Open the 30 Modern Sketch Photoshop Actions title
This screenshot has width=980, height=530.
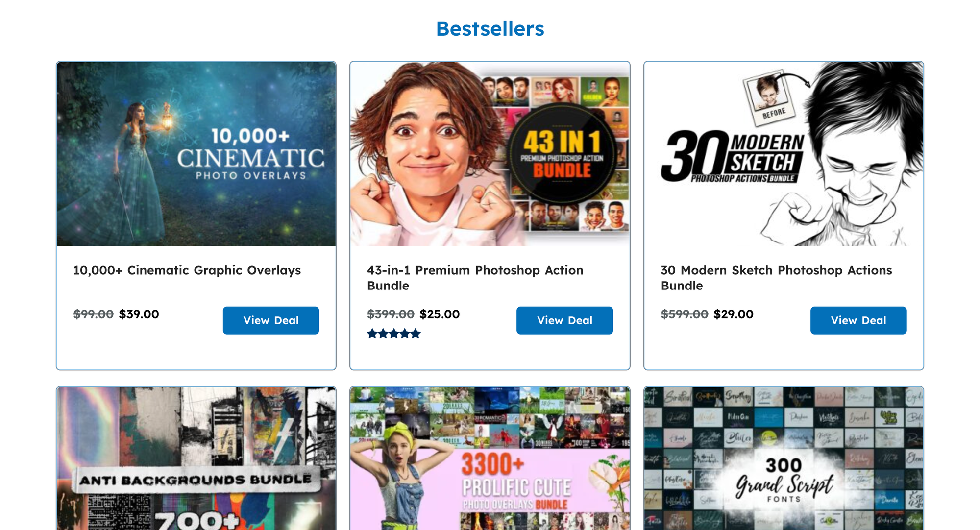pyautogui.click(x=776, y=278)
